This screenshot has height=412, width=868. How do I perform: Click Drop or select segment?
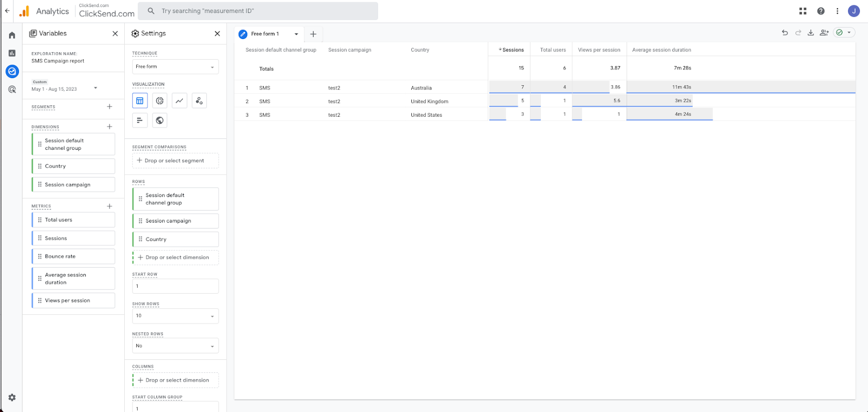click(x=175, y=161)
